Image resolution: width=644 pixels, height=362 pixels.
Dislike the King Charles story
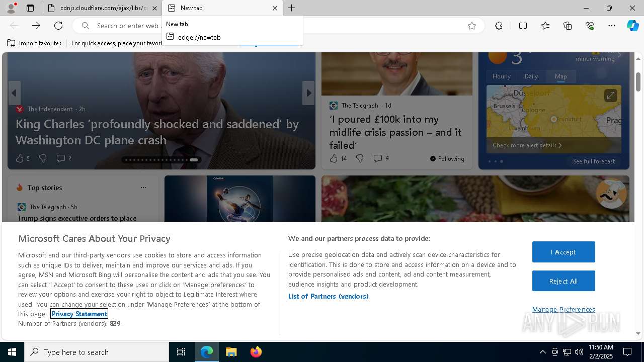(43, 158)
